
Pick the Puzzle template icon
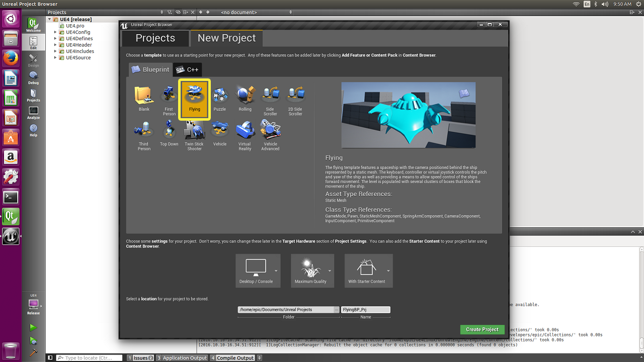(219, 99)
